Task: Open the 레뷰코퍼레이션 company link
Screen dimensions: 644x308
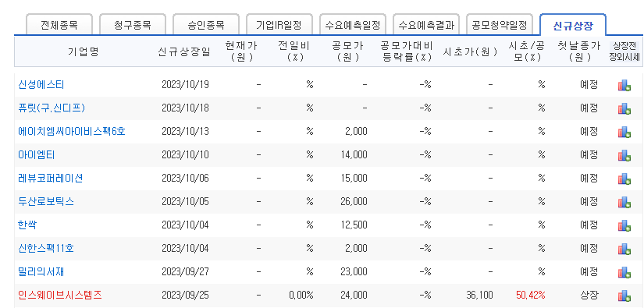Action: point(51,179)
